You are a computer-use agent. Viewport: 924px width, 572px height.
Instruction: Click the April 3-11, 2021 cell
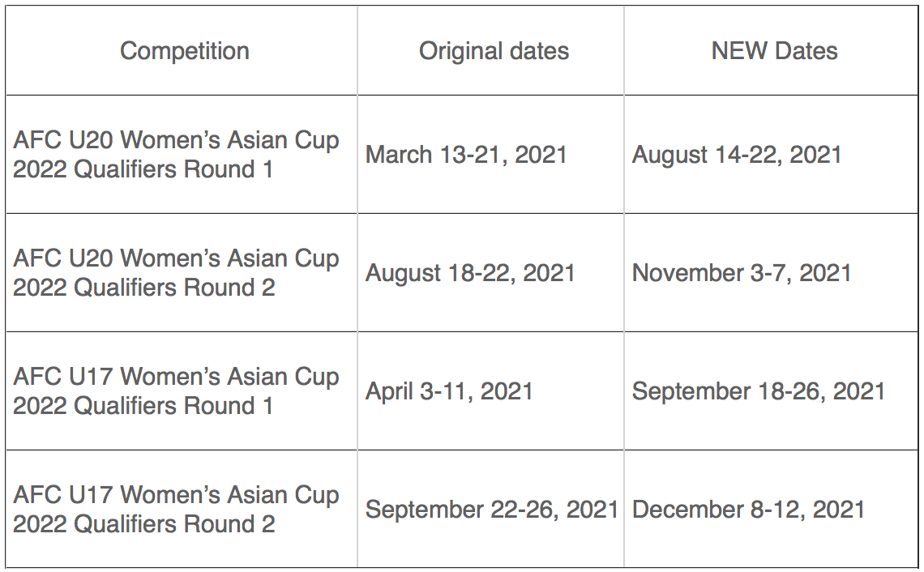tap(490, 391)
